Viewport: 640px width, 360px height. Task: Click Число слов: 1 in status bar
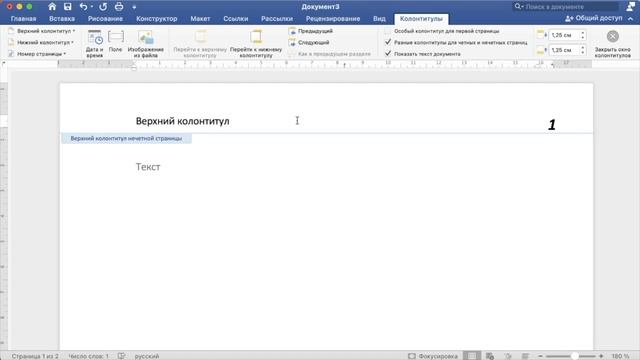tap(89, 356)
